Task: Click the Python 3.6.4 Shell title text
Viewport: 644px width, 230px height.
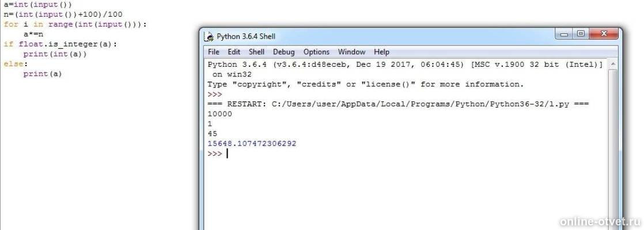Action: coord(245,36)
